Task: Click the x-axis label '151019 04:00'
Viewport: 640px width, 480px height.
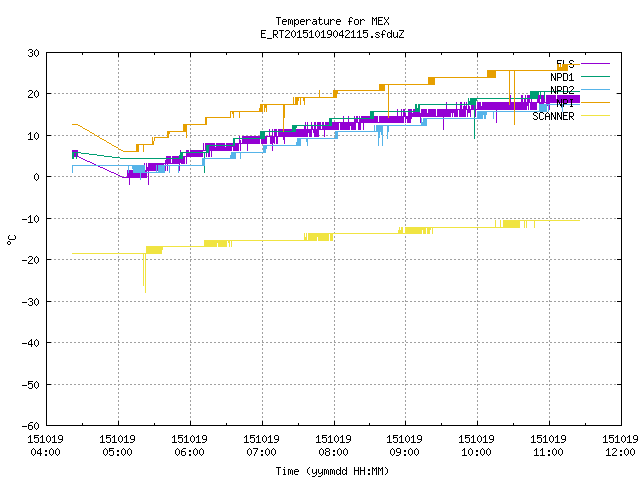Action: tap(45, 446)
